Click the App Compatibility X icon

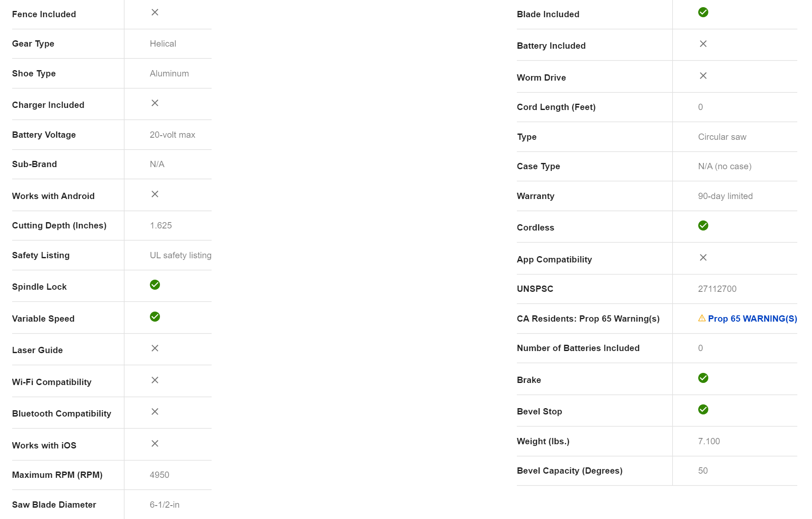coord(703,258)
